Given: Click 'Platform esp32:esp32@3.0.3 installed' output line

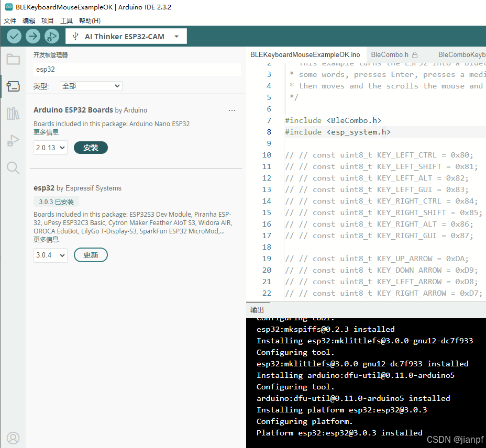Looking at the screenshot, I should tap(339, 433).
